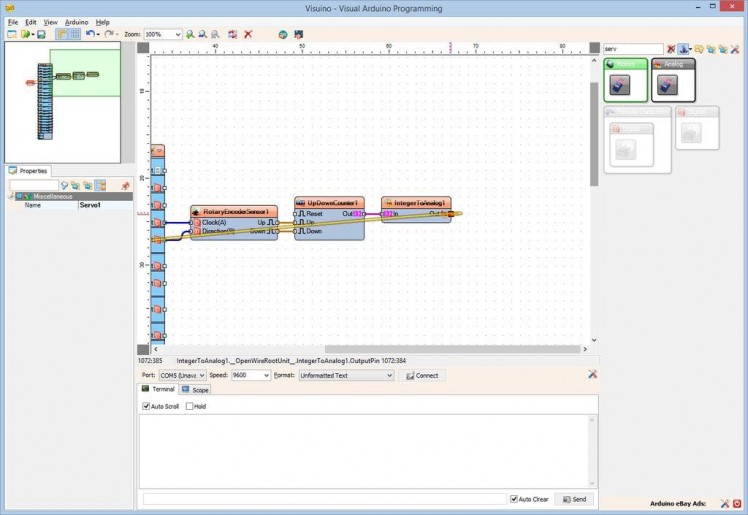Screen dimensions: 748x515
Task: Click the Save project toolbar icon
Action: [41, 34]
